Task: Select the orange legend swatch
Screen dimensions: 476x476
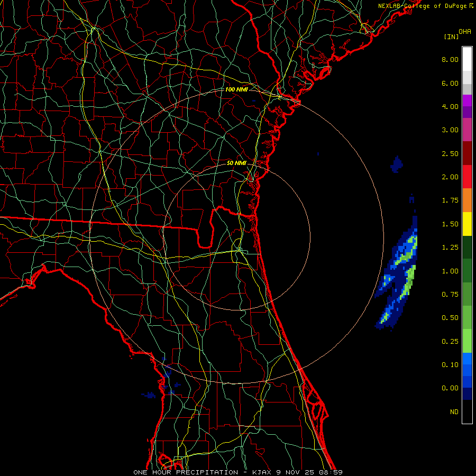Action: click(467, 200)
